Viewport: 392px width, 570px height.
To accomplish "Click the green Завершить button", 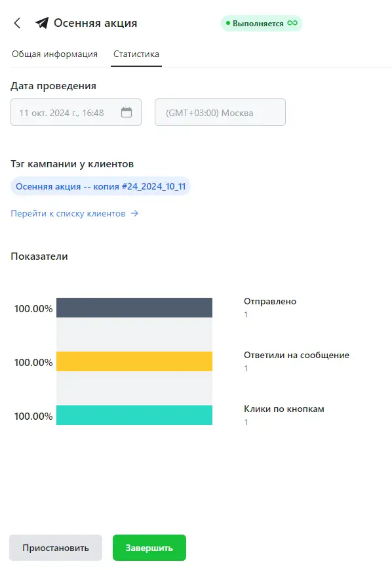I will tap(149, 548).
